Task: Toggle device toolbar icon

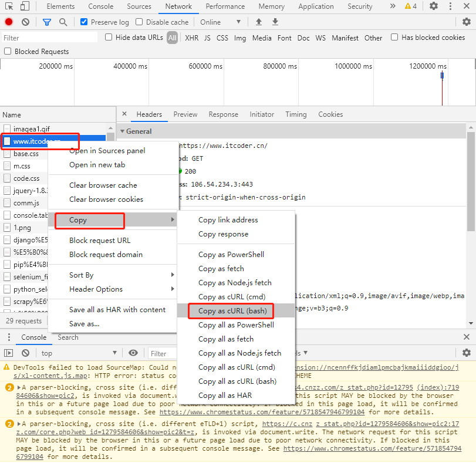Action: 25,6
